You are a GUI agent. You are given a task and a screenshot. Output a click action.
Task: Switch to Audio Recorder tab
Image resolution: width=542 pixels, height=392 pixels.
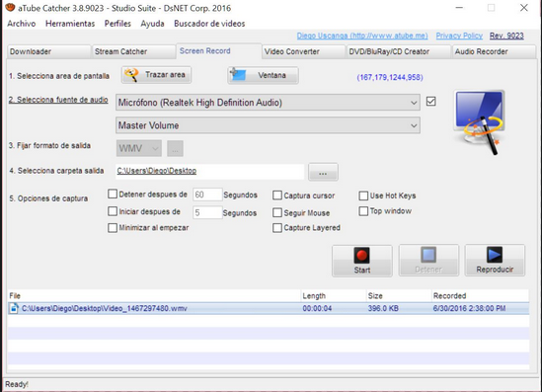click(x=494, y=51)
